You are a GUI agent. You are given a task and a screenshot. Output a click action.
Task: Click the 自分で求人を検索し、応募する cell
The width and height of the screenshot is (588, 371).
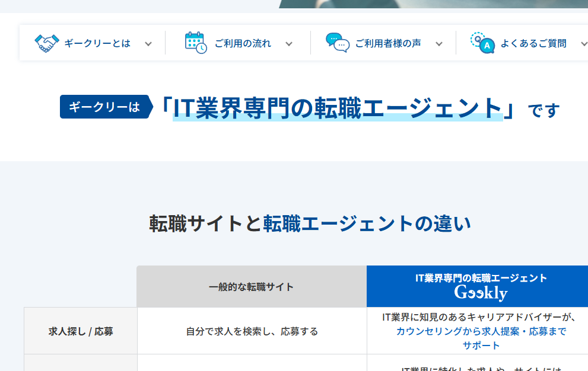click(x=252, y=331)
